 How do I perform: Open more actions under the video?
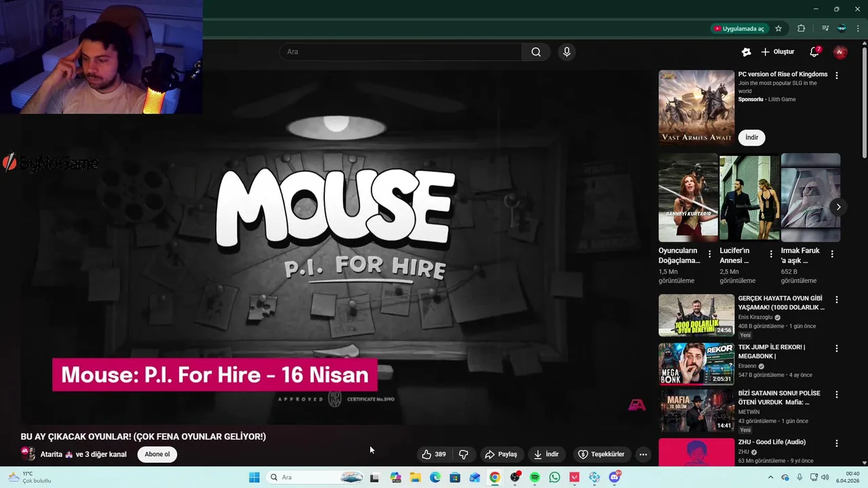(x=643, y=454)
